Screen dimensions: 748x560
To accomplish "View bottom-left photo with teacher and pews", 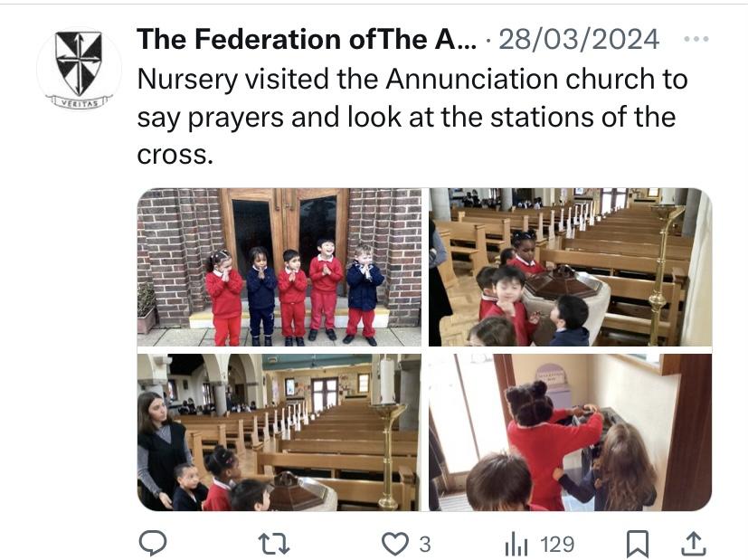I will pos(279,432).
